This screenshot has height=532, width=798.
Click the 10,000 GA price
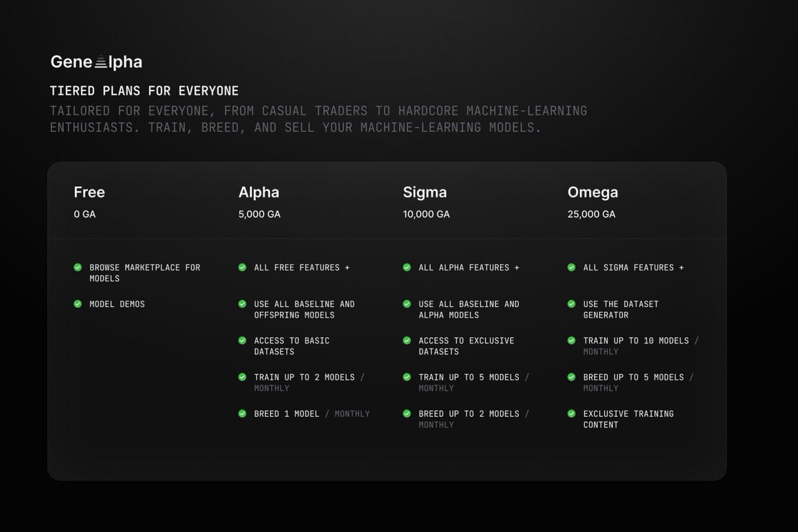tap(426, 214)
